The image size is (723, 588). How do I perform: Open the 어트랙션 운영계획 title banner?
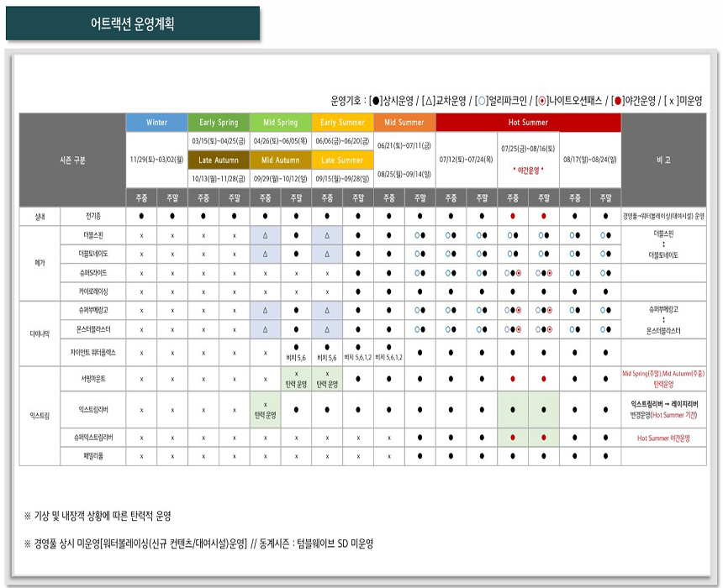133,24
